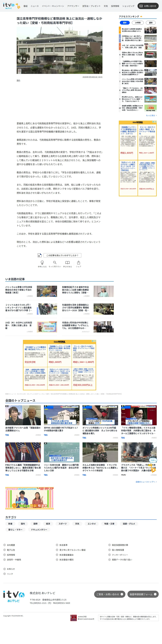Select the 地震・災害 category chip
The height and width of the screenshot is (644, 162).
pos(109,523)
